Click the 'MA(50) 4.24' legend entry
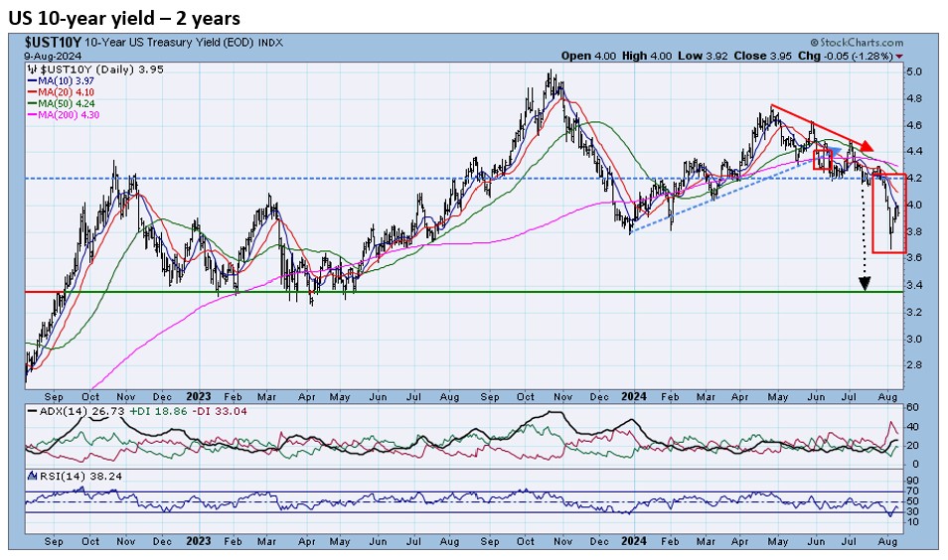Viewport: 948px width, 560px height. 66,104
